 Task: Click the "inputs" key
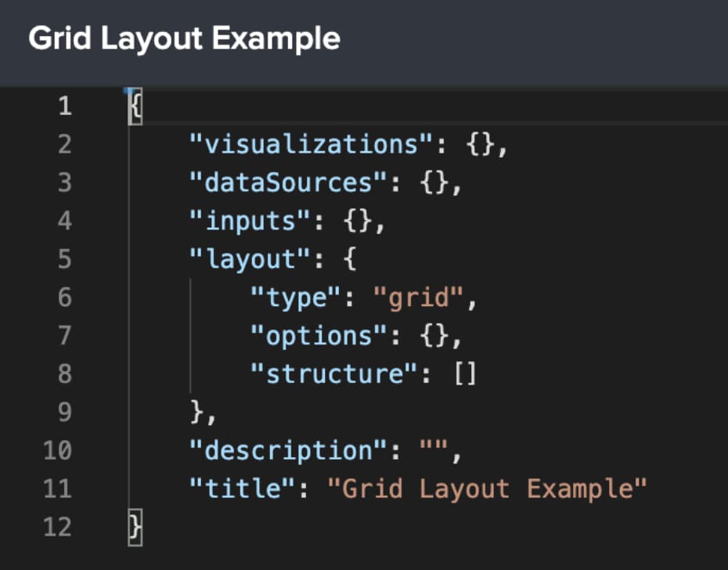coord(250,221)
